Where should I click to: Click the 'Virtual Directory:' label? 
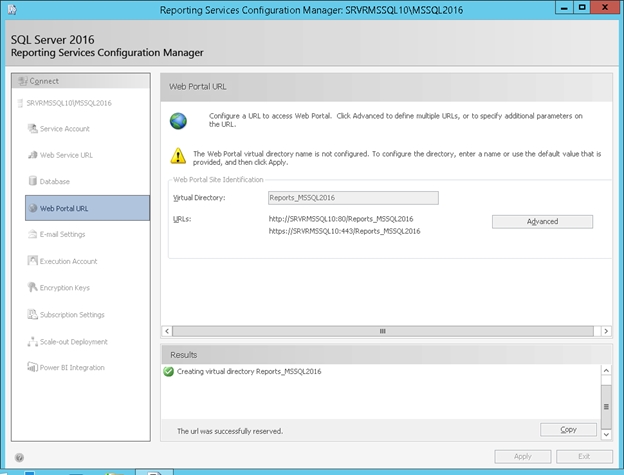pos(199,198)
